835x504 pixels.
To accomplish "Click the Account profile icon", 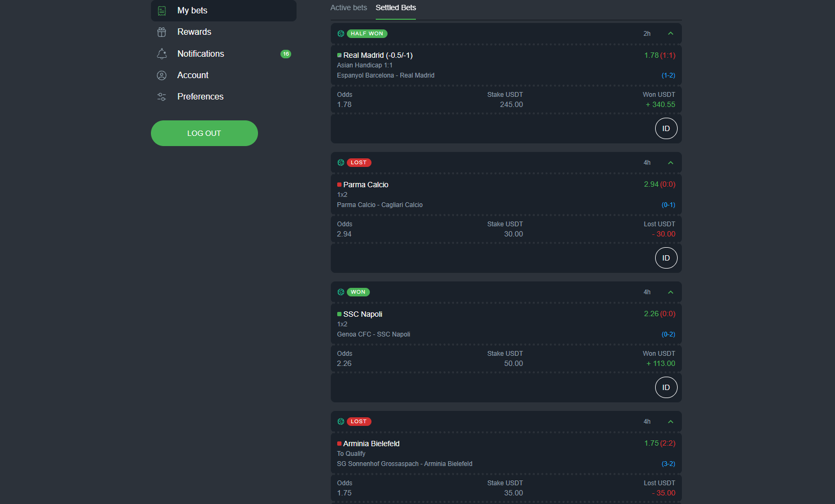I will pos(162,75).
